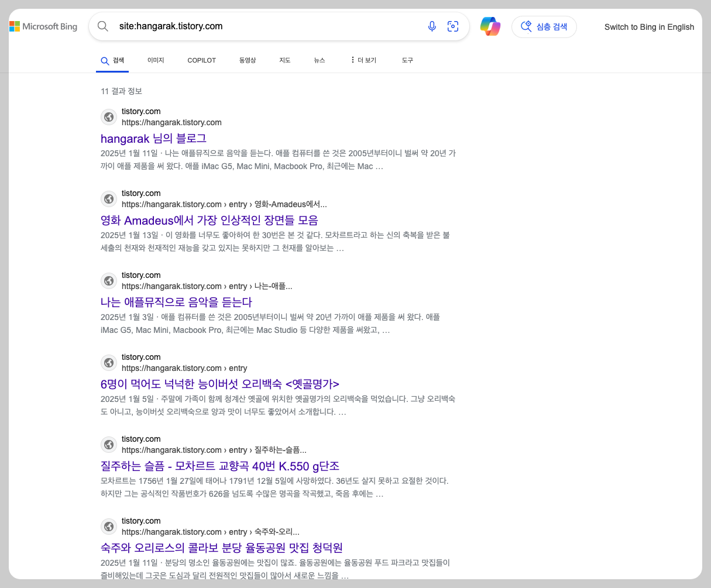Click the snippet dated 2025년 1월 5일
The image size is (711, 588).
click(278, 405)
